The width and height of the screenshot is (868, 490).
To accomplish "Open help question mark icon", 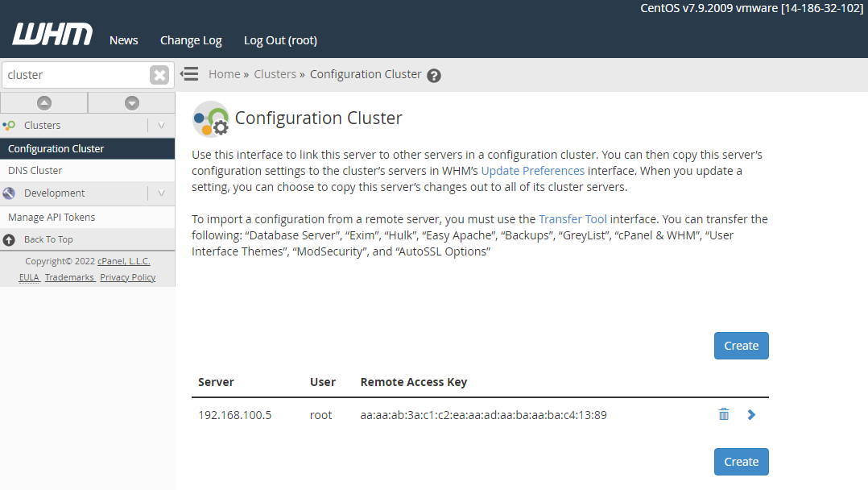I will (x=434, y=76).
